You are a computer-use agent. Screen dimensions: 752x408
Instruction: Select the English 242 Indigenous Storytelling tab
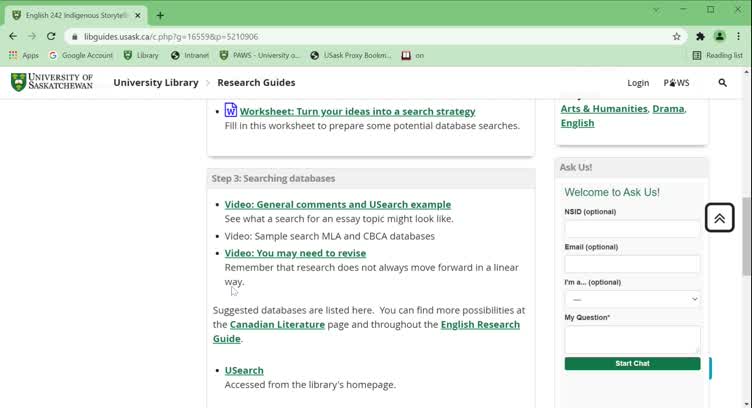coord(77,15)
